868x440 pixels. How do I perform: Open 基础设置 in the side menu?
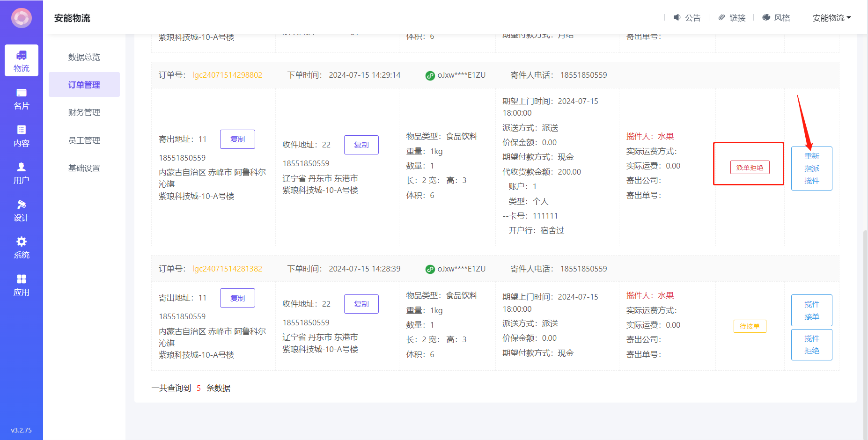[84, 168]
